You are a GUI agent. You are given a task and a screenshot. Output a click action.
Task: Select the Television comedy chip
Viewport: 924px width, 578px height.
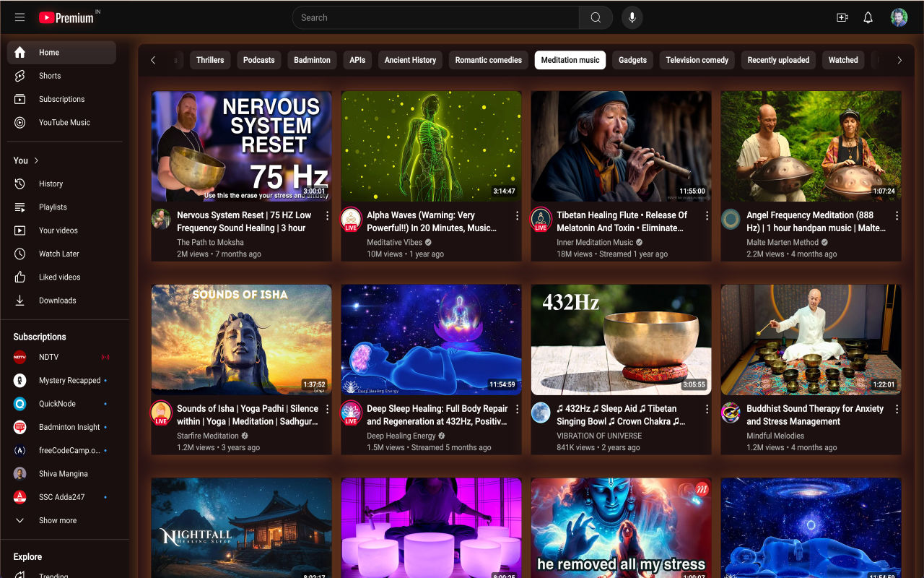click(697, 60)
